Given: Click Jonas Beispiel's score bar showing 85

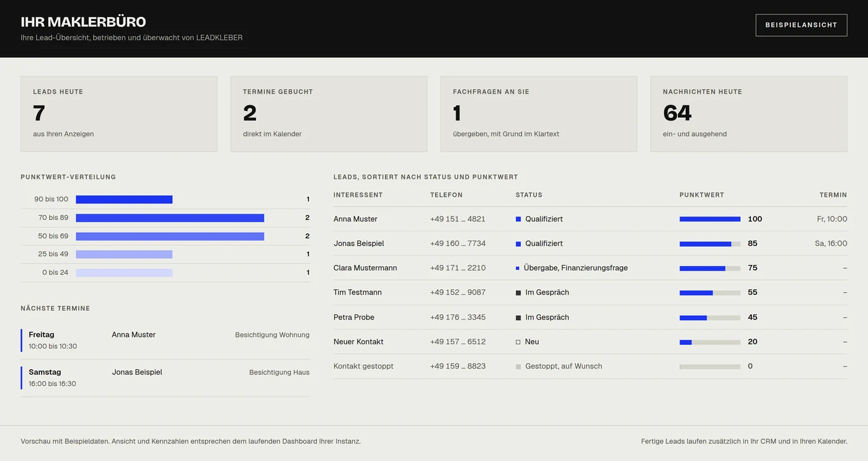Looking at the screenshot, I should (x=710, y=244).
